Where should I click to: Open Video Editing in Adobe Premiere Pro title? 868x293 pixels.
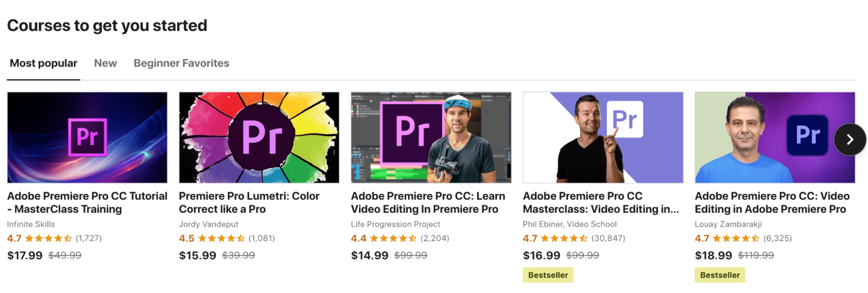coord(772,202)
